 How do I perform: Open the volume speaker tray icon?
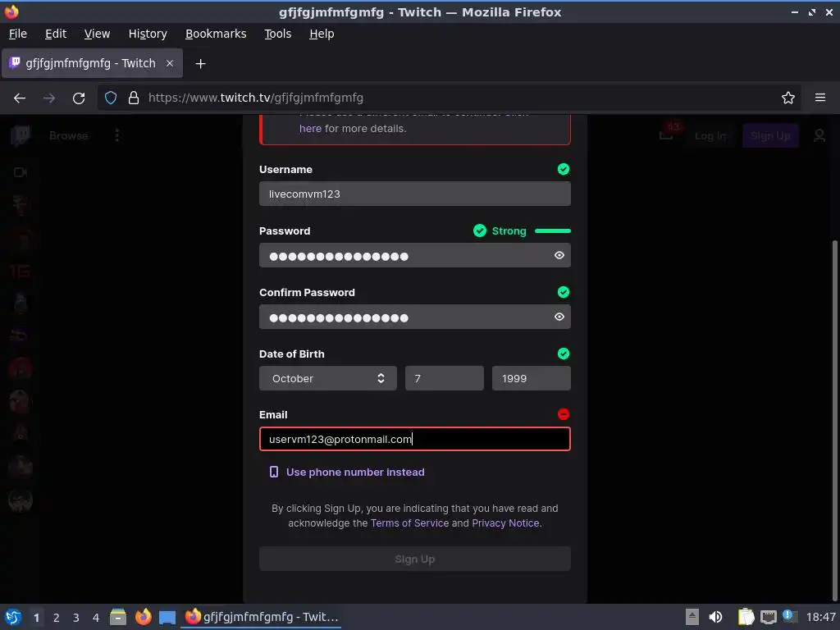pyautogui.click(x=715, y=617)
